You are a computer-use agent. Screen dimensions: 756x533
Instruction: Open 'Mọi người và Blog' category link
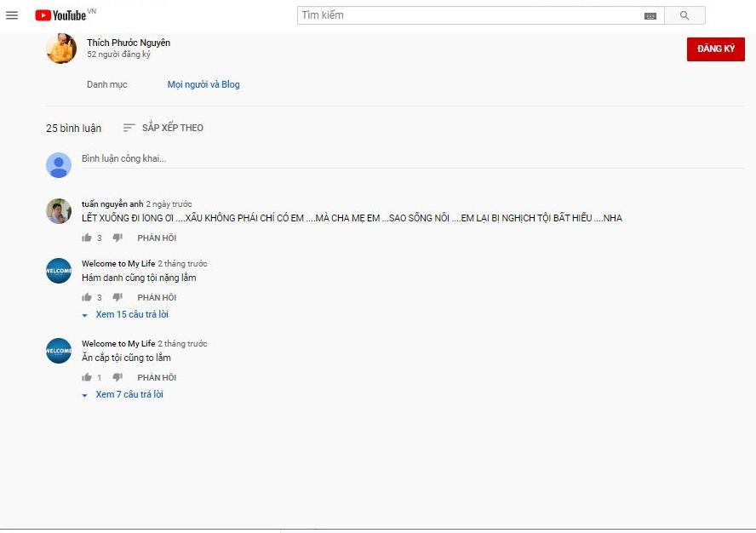pos(203,84)
